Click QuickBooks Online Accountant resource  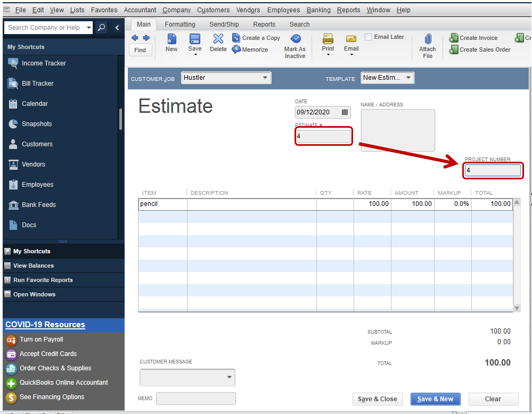(56, 383)
